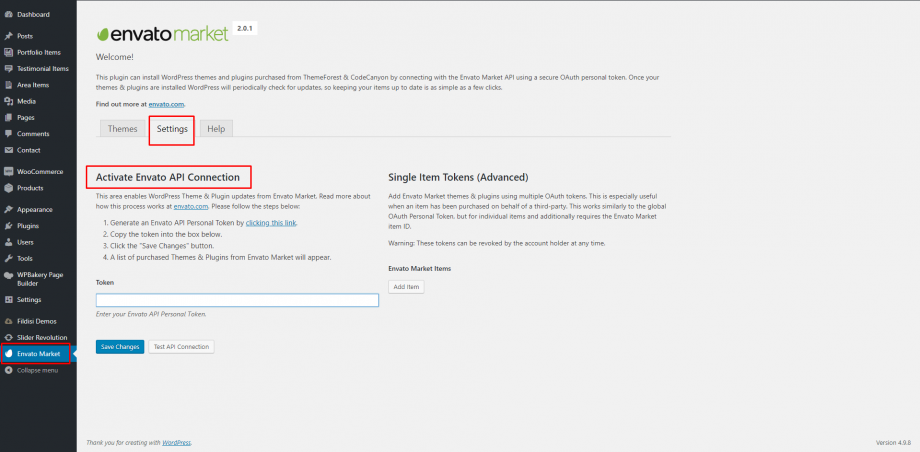The width and height of the screenshot is (920, 452).
Task: Open the 'clicking this link' token link
Action: 271,223
